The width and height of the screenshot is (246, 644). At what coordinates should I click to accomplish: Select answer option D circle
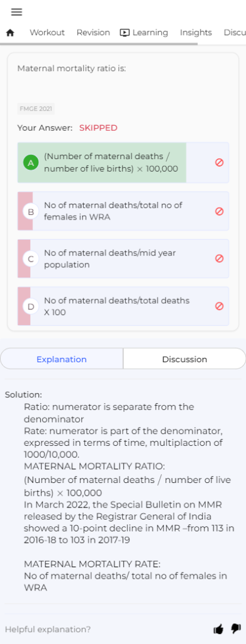[x=31, y=306]
